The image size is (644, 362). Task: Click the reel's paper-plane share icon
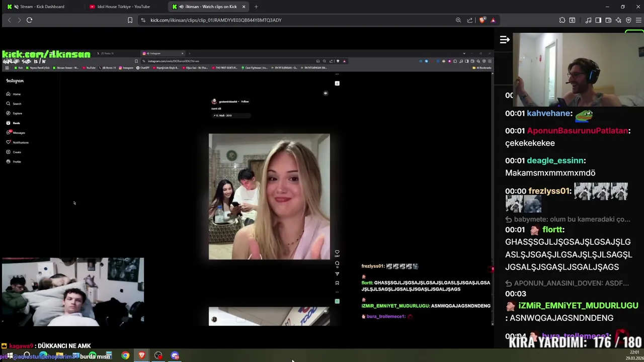(337, 274)
